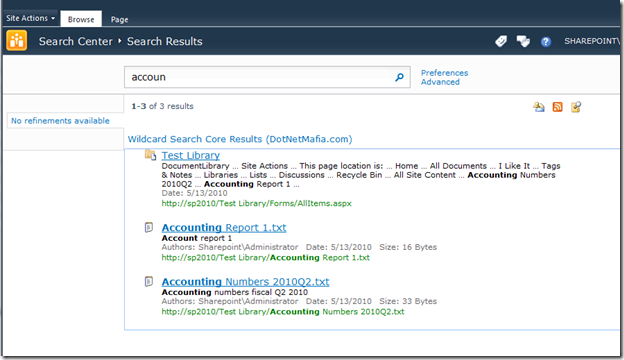This screenshot has height=360, width=624.
Task: Click the green URL for Accounting Numbers 2010Q2.txt
Action: 283,311
